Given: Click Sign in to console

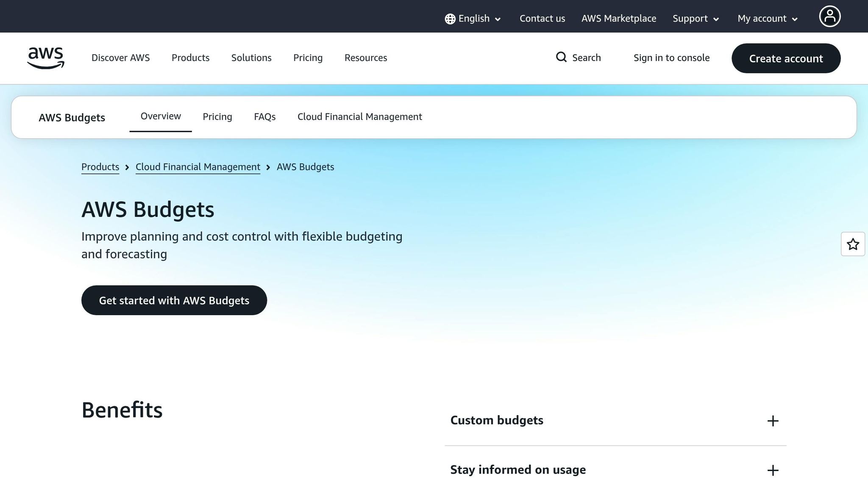Looking at the screenshot, I should pyautogui.click(x=671, y=58).
